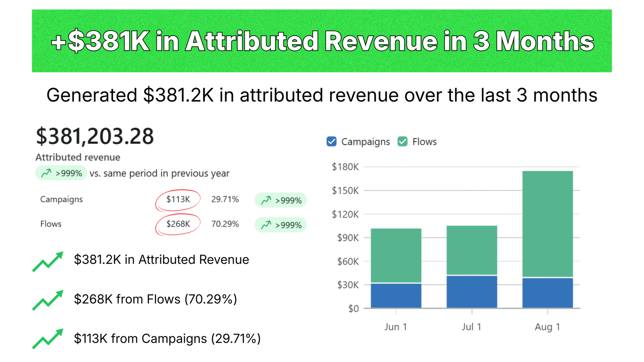Uncheck the Campaigns legend checkbox
644x362 pixels.
pos(332,142)
